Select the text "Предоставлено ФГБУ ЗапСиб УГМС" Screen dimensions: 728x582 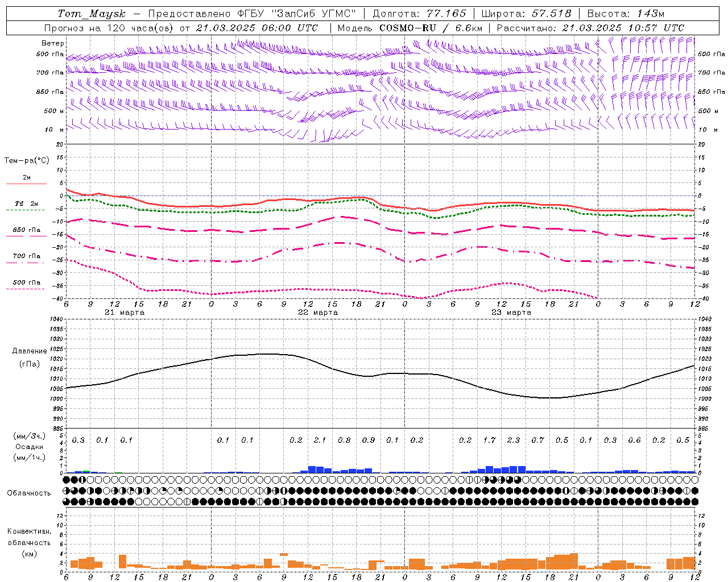252,14
